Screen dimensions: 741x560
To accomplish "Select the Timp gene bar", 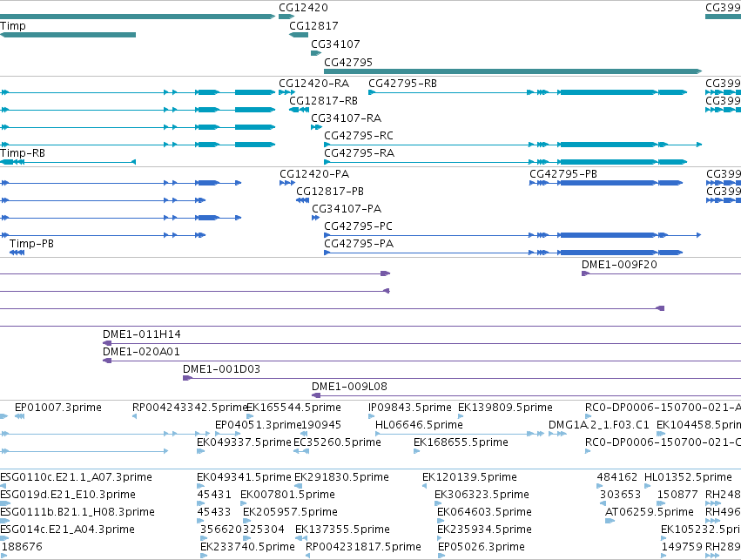I will point(68,35).
